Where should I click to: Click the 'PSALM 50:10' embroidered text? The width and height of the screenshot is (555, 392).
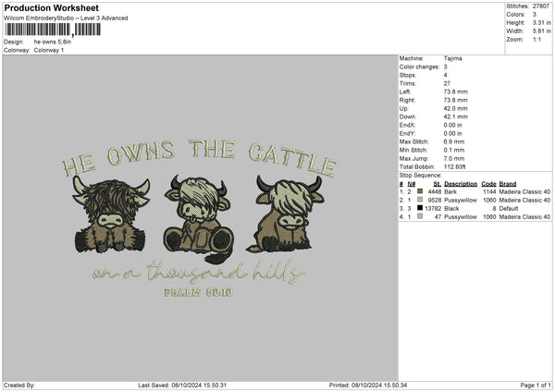click(x=198, y=292)
